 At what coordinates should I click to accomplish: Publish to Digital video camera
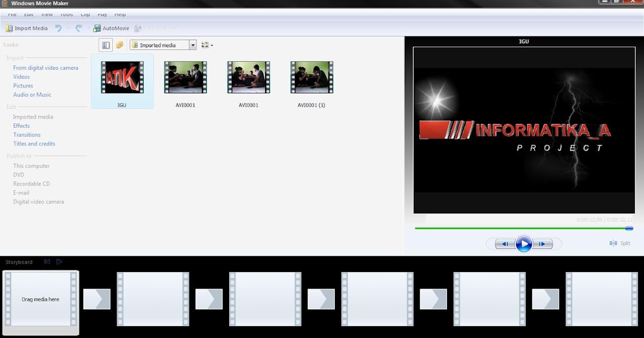tap(39, 202)
